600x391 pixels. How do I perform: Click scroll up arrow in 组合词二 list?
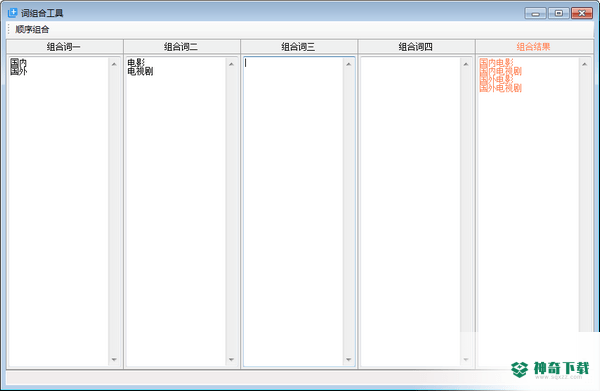(x=231, y=64)
